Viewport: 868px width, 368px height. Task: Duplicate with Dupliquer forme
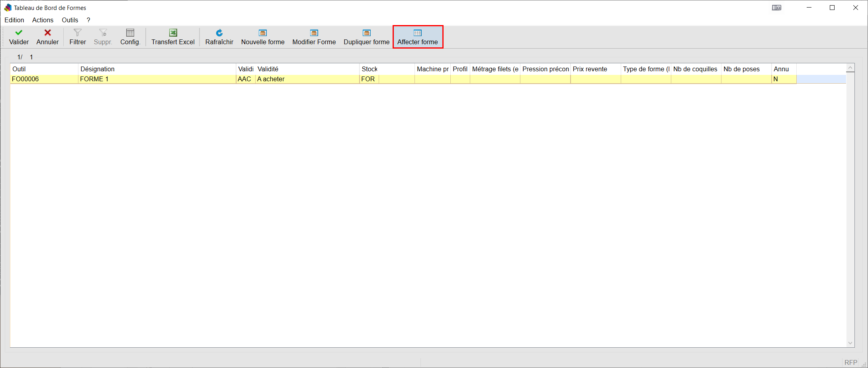click(366, 37)
